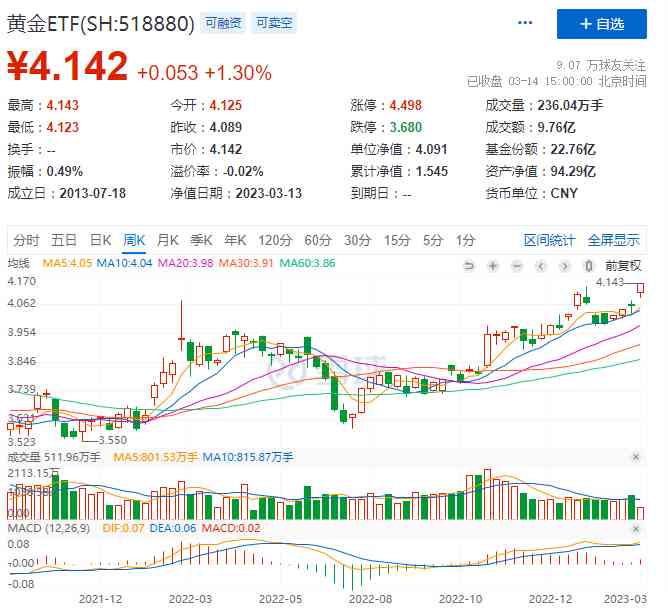Zoom in the K-line chart with plus icon
The width and height of the screenshot is (668, 613).
(x=492, y=265)
